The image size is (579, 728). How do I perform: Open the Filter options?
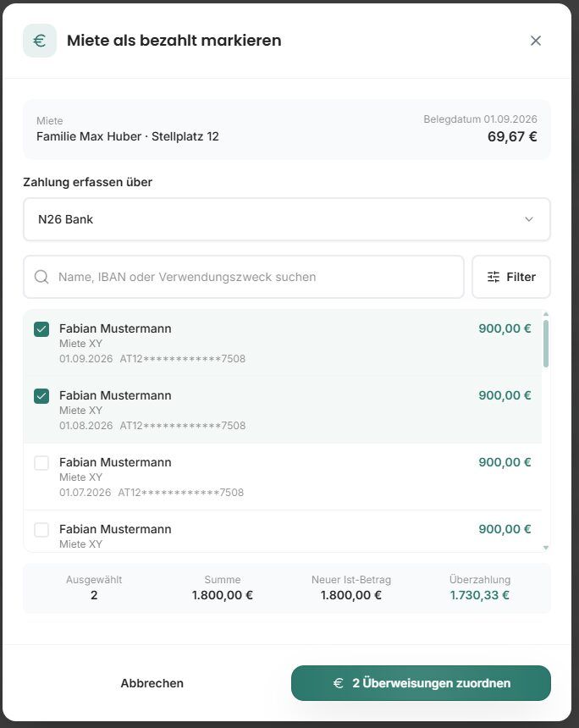pyautogui.click(x=511, y=277)
